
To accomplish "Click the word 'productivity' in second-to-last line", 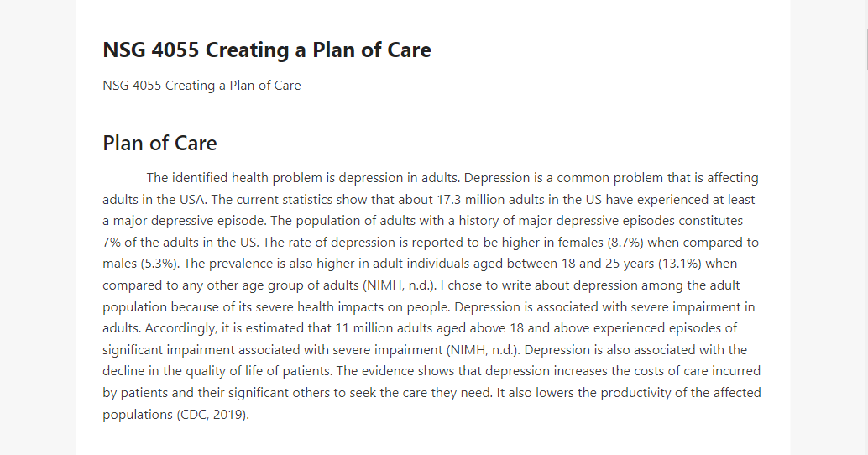I will point(636,393).
